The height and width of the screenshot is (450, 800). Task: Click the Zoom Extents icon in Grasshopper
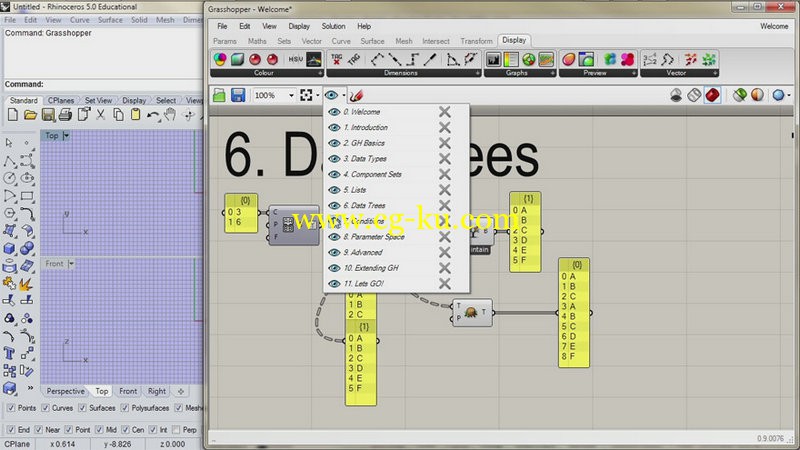[306, 95]
